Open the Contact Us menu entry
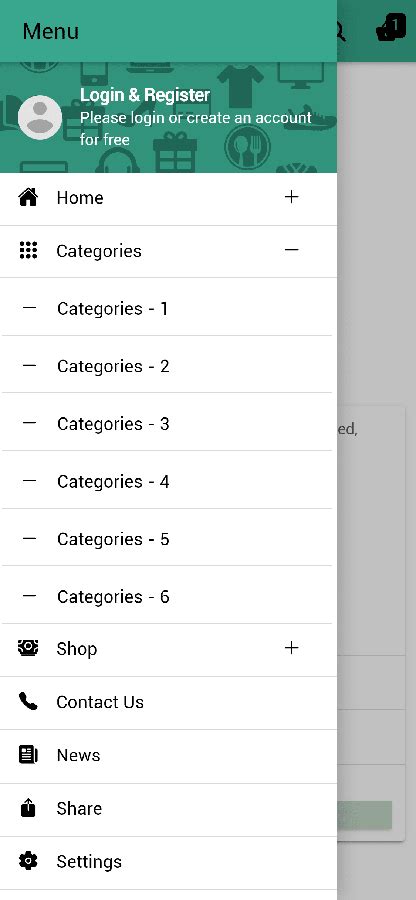This screenshot has height=900, width=416. coord(168,703)
